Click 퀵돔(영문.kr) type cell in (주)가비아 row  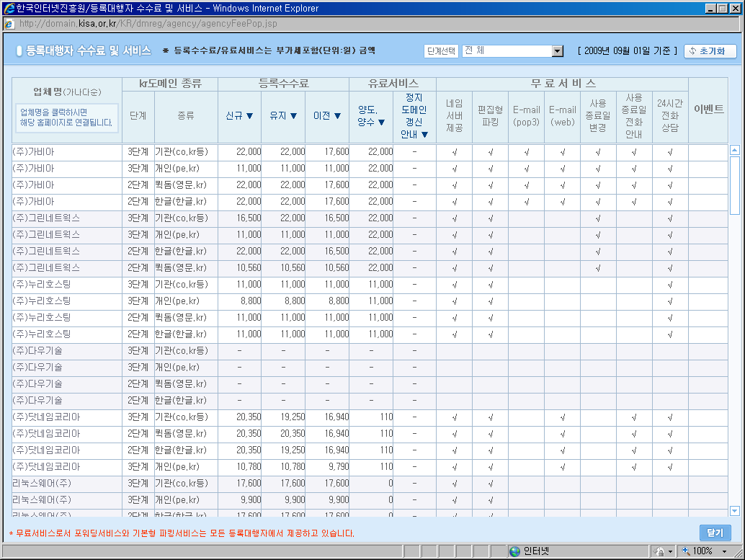tap(181, 185)
